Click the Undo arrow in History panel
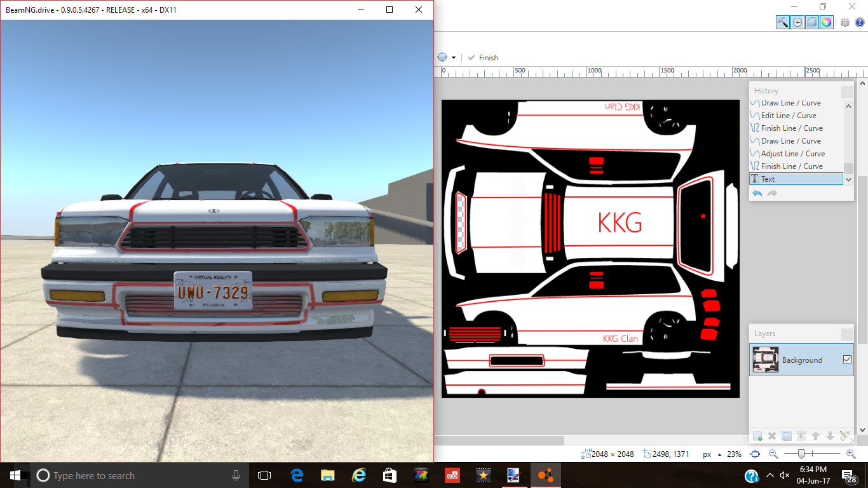 tap(757, 193)
